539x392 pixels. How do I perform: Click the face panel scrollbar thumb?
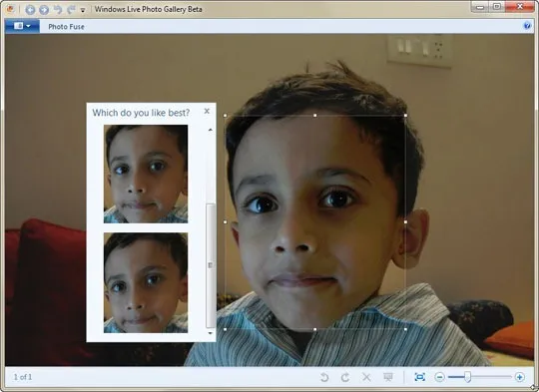tap(211, 265)
